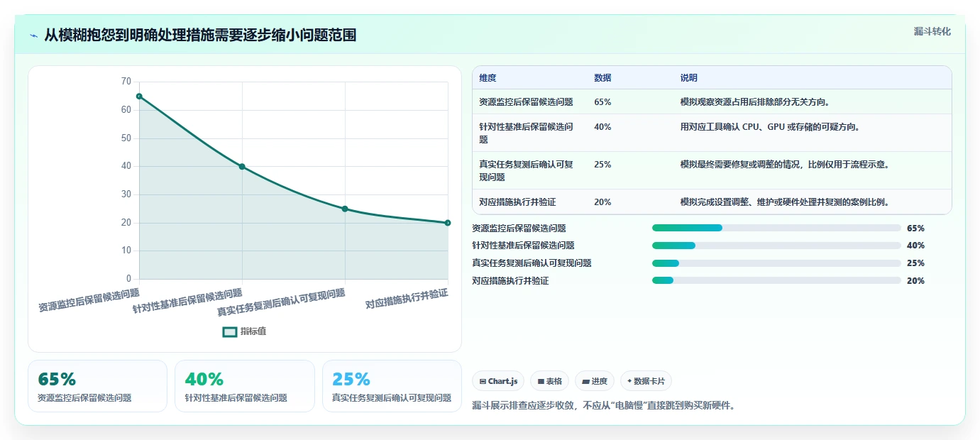The image size is (980, 440).
Task: Select the Chart.js tag chip
Action: coord(498,381)
